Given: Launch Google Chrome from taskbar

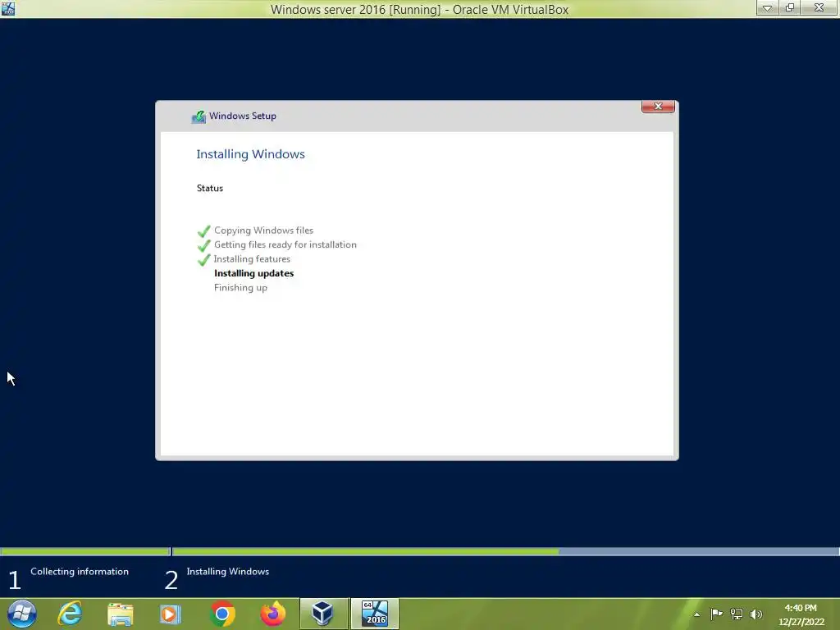Looking at the screenshot, I should 222,614.
